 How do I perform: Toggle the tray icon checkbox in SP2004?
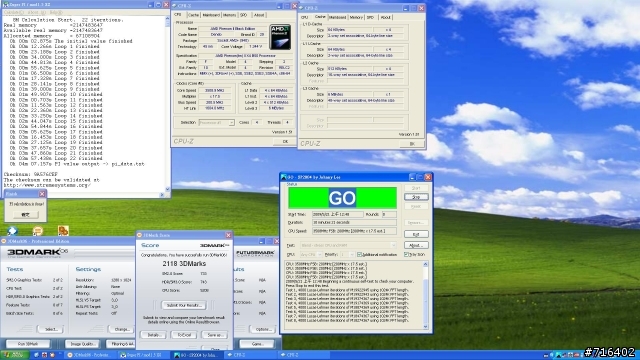(x=406, y=255)
